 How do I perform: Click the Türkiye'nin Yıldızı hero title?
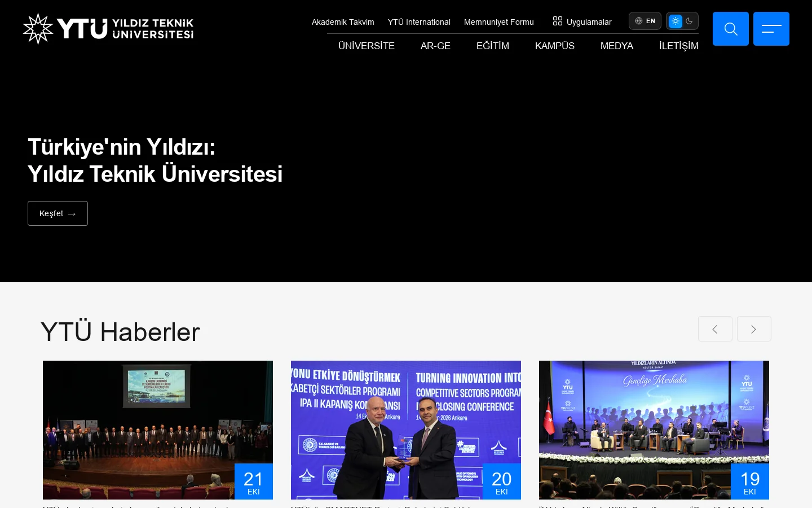tap(155, 160)
